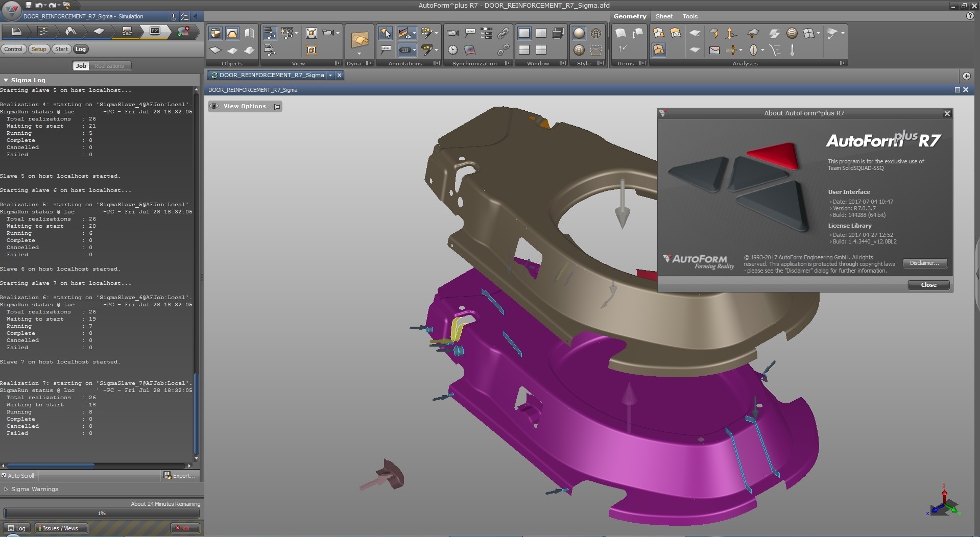The width and height of the screenshot is (980, 537).
Task: Select the single window layout
Action: (524, 33)
